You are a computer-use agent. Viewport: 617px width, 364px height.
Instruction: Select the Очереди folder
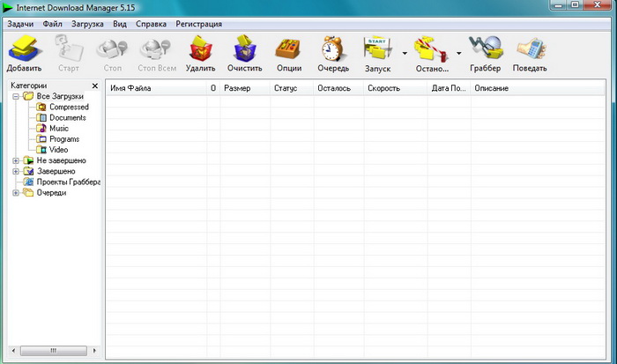[x=51, y=193]
